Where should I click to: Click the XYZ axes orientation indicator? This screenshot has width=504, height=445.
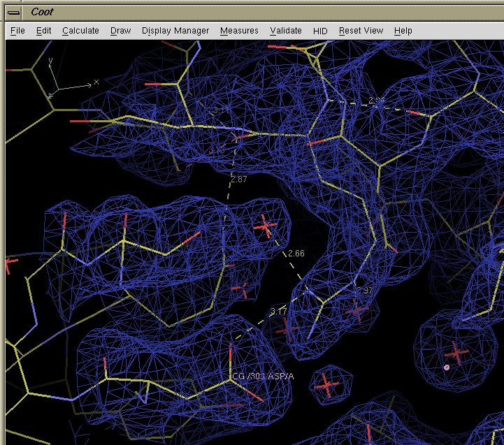point(72,79)
